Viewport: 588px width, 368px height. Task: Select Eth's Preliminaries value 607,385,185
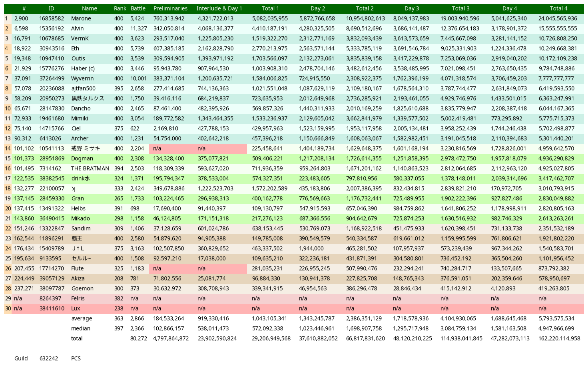click(169, 48)
